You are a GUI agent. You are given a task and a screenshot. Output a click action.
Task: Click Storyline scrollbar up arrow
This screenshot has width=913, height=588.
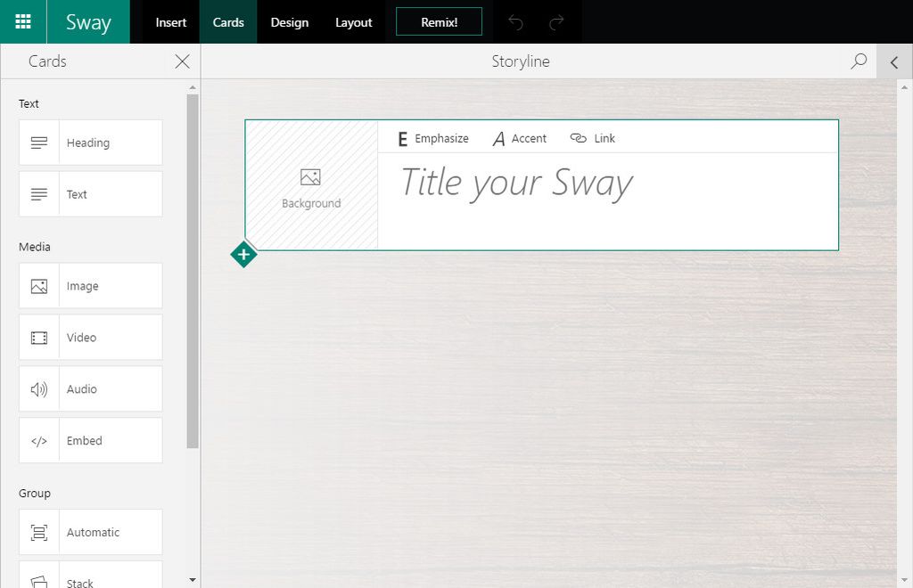[904, 87]
